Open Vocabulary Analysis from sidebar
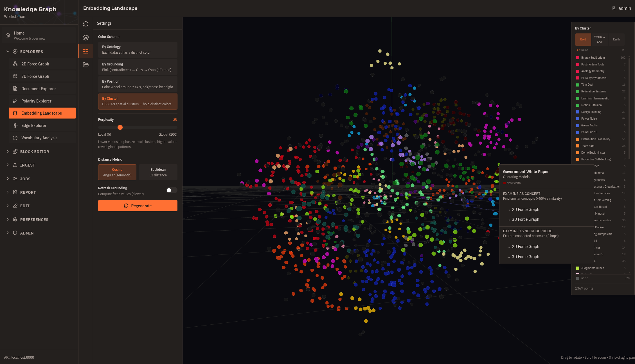This screenshot has height=364, width=635. tap(39, 138)
